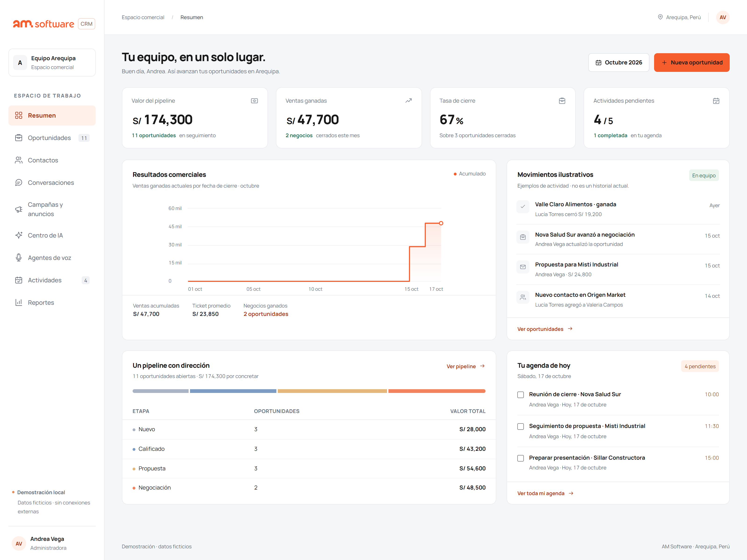The width and height of the screenshot is (747, 560).
Task: Click the S/ 54,600 value in pipeline table
Action: 472,469
